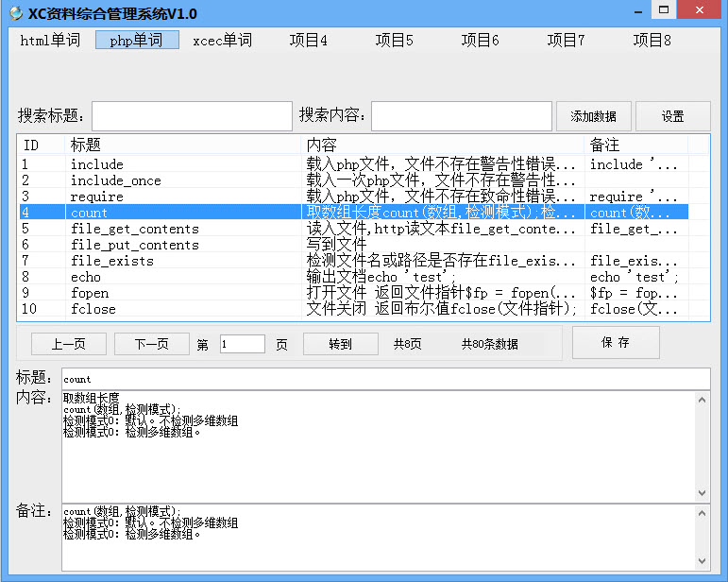
Task: Click scroll up arrow in 内容 box
Action: 702,400
